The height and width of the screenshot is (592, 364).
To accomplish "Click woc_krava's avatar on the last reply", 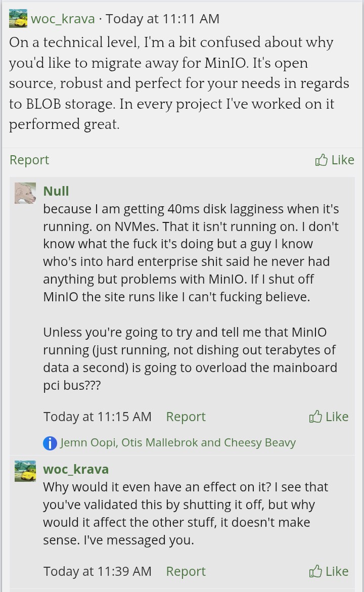I will coord(25,471).
